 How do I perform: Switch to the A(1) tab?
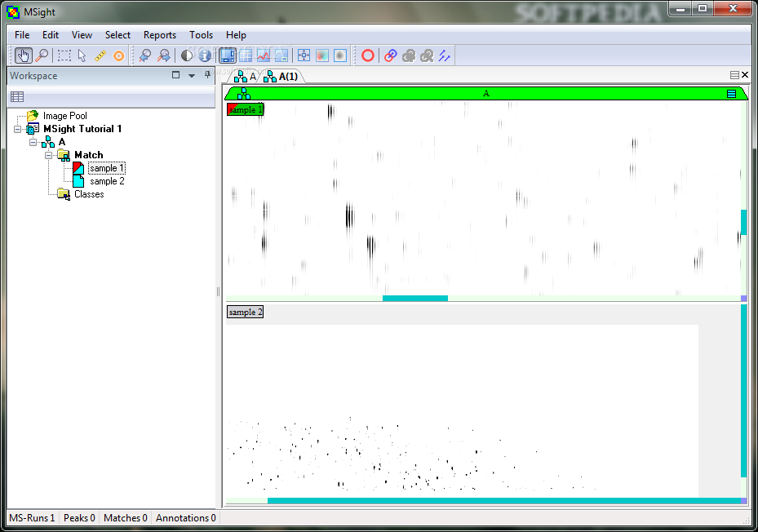pos(281,77)
